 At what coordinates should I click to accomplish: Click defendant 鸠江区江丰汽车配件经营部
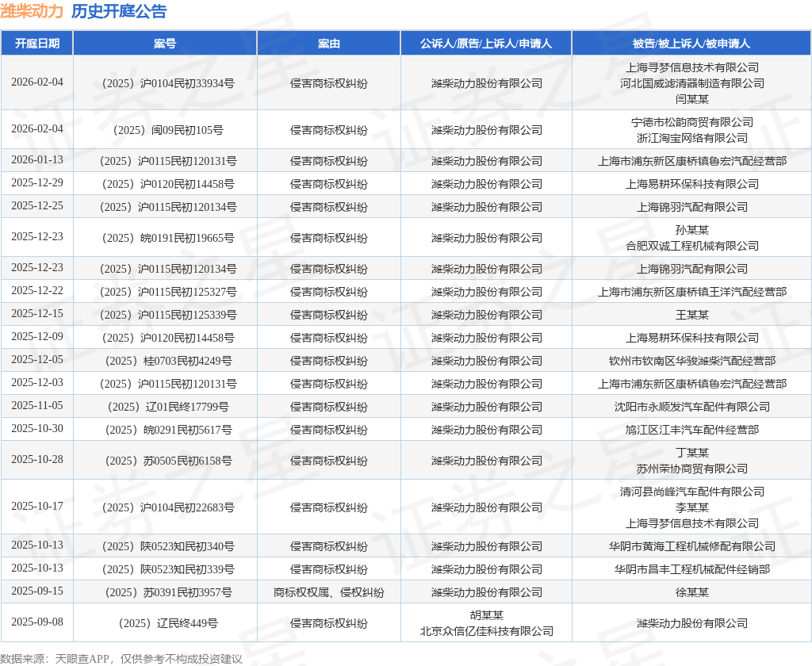tap(692, 430)
